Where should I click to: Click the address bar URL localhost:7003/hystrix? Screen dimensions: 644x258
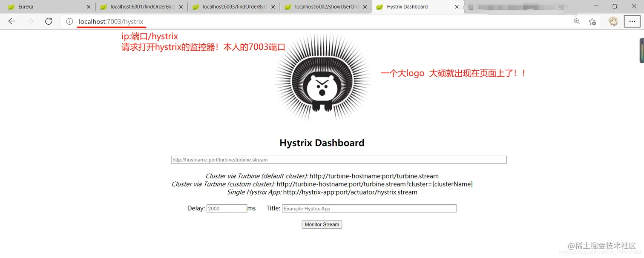tap(111, 21)
